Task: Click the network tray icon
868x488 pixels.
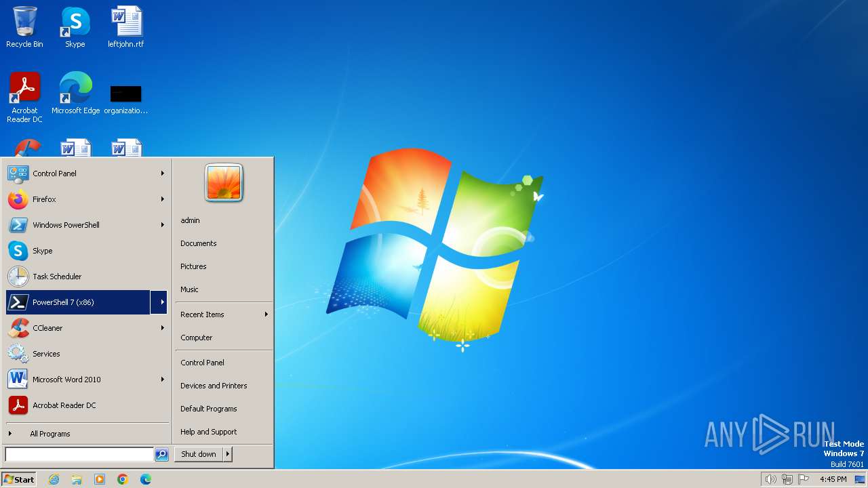Action: pyautogui.click(x=787, y=479)
